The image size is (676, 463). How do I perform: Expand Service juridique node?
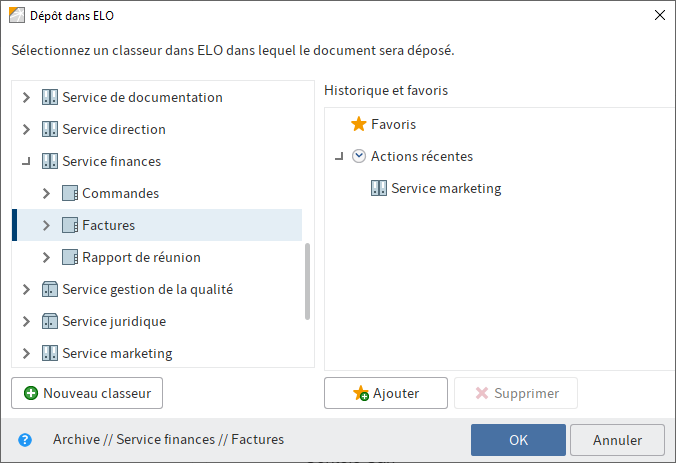[26, 321]
